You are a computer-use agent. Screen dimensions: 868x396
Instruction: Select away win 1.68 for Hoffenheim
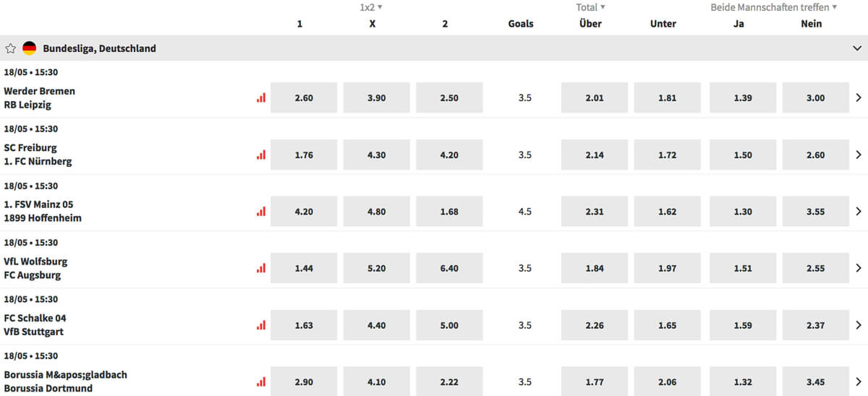pyautogui.click(x=449, y=212)
